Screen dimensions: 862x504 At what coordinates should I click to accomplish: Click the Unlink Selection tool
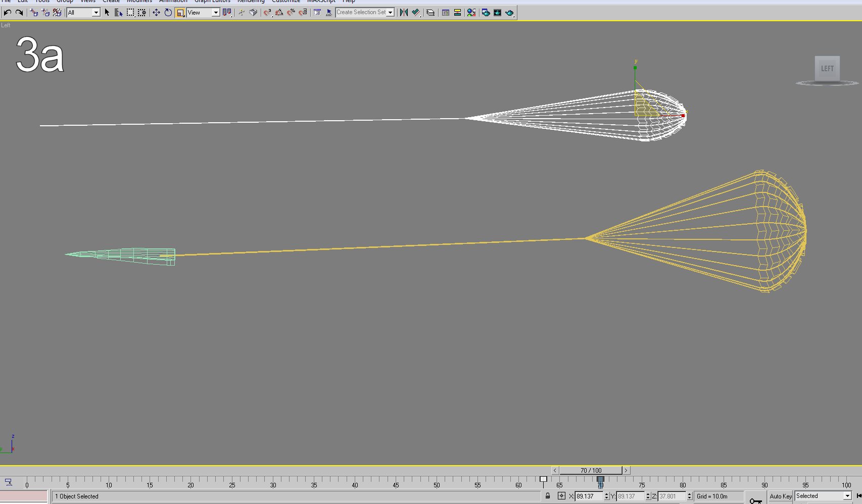click(x=45, y=13)
